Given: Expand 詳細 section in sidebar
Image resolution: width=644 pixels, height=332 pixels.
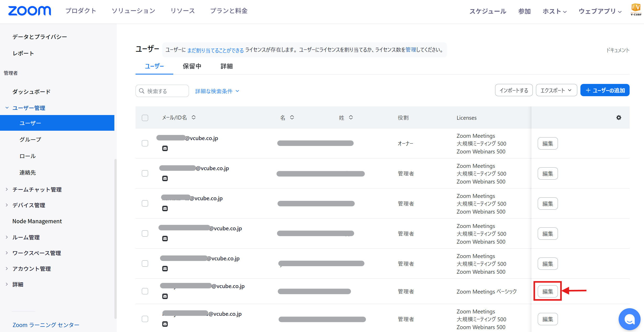Looking at the screenshot, I should (7, 284).
